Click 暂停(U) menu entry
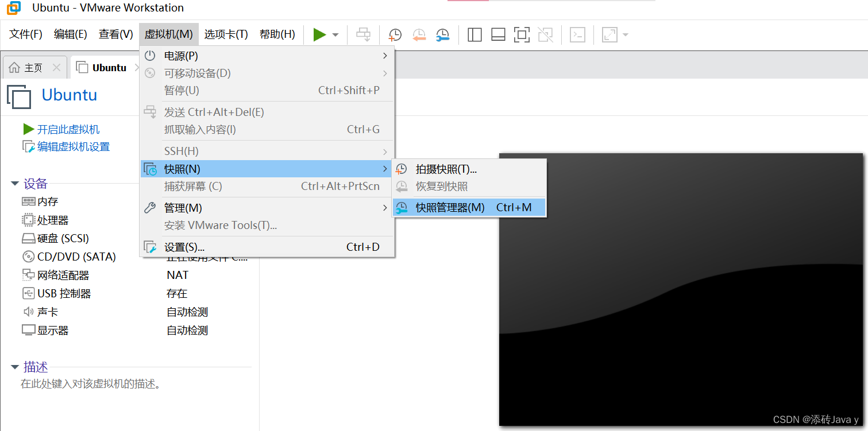Image resolution: width=868 pixels, height=431 pixels. coord(267,91)
